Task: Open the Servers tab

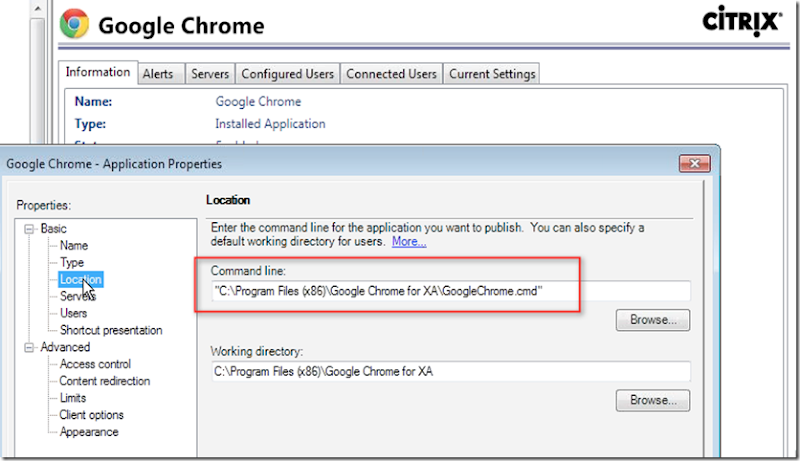Action: pos(210,74)
